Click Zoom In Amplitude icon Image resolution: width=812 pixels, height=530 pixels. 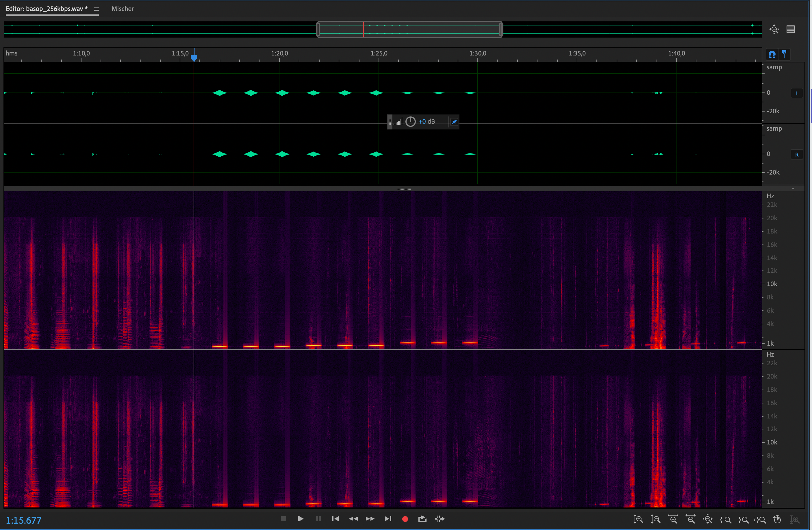tap(638, 519)
